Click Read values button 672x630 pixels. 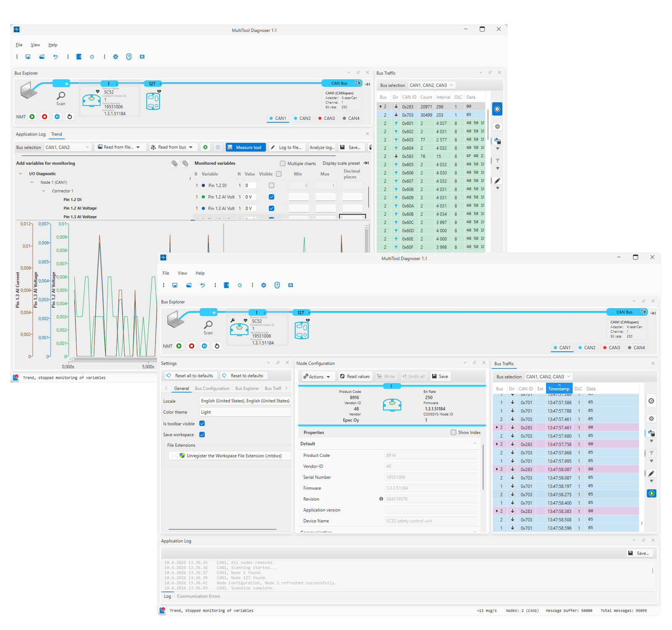coord(355,376)
